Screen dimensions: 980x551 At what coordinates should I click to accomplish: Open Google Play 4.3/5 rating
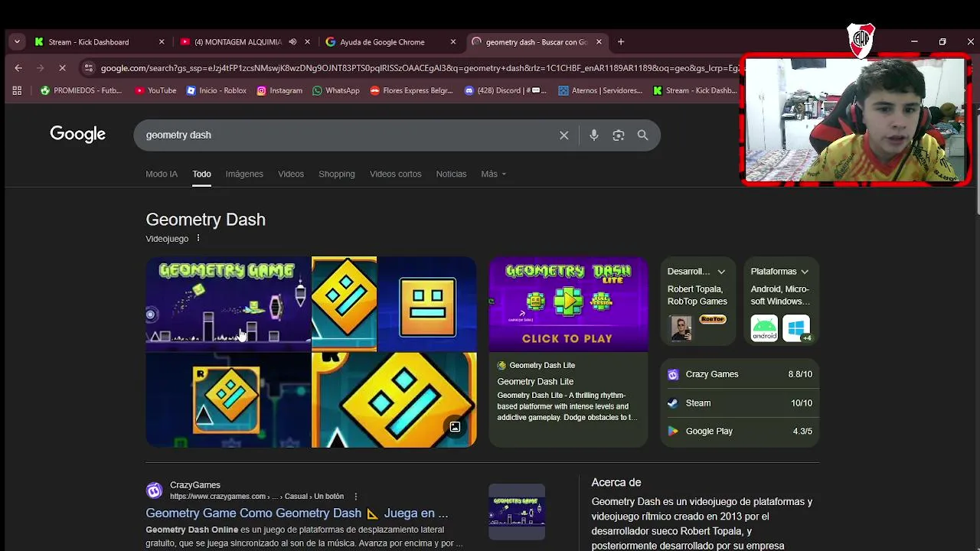point(740,431)
